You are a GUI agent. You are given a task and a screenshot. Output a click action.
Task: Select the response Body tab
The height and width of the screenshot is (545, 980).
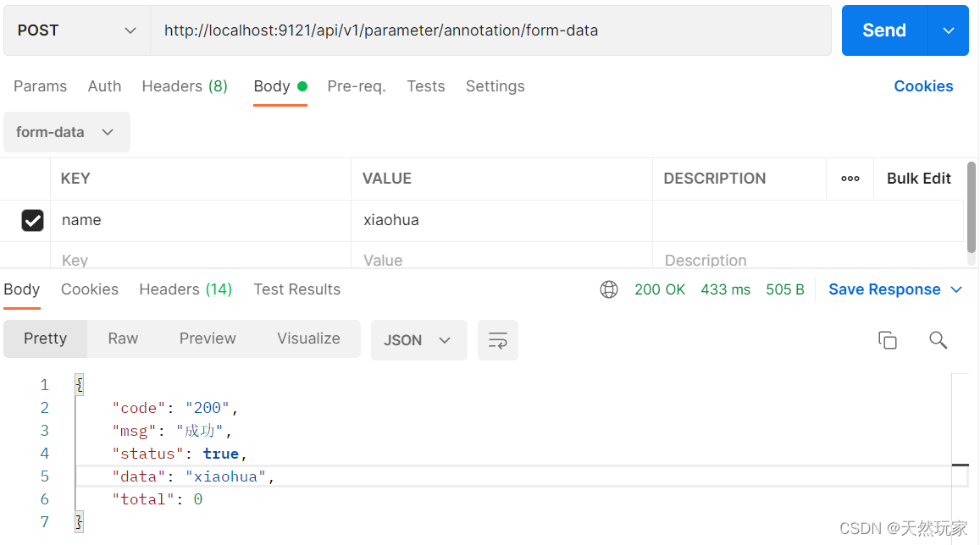pos(22,289)
